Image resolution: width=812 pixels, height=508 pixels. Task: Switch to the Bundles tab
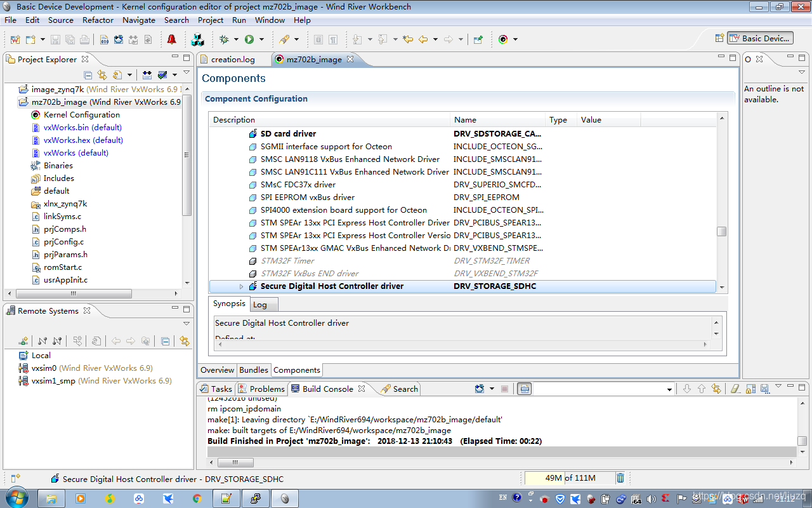point(254,370)
